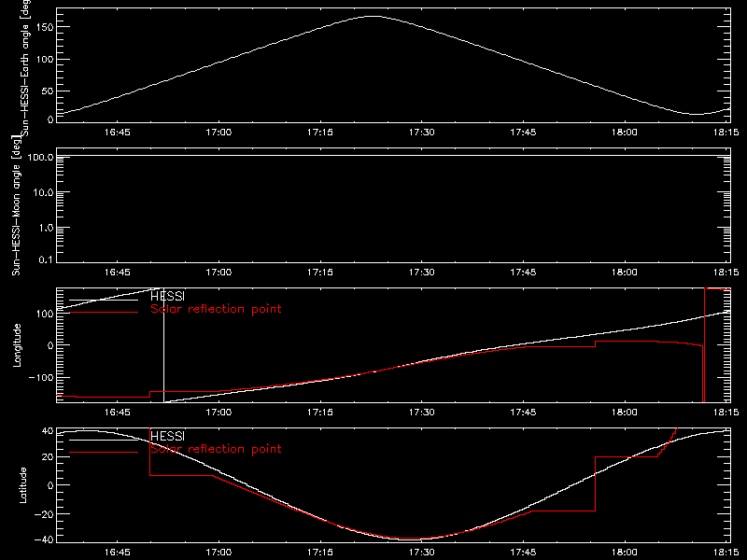Click 18:00 under the Longitude plot
Screen dimensions: 747x560
(625, 413)
